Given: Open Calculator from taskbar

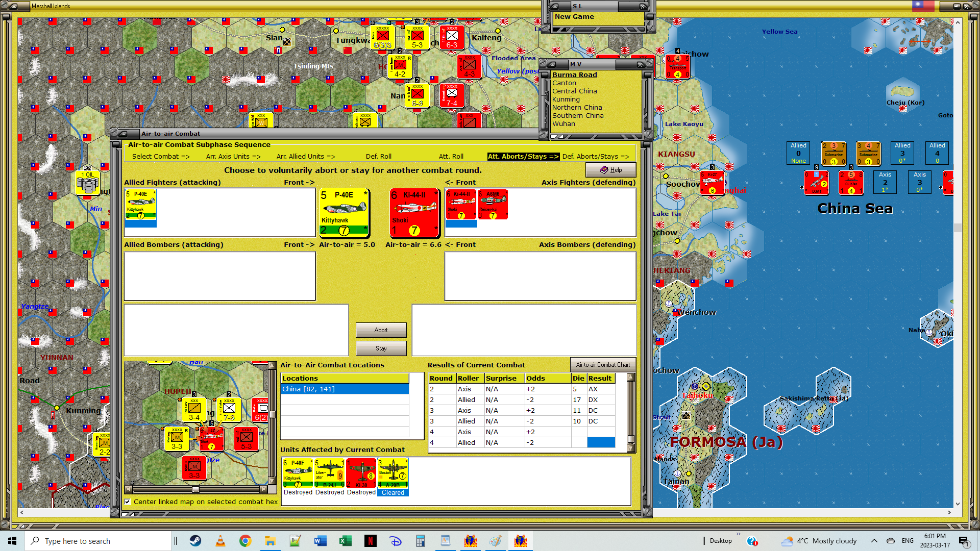Looking at the screenshot, I should (421, 541).
